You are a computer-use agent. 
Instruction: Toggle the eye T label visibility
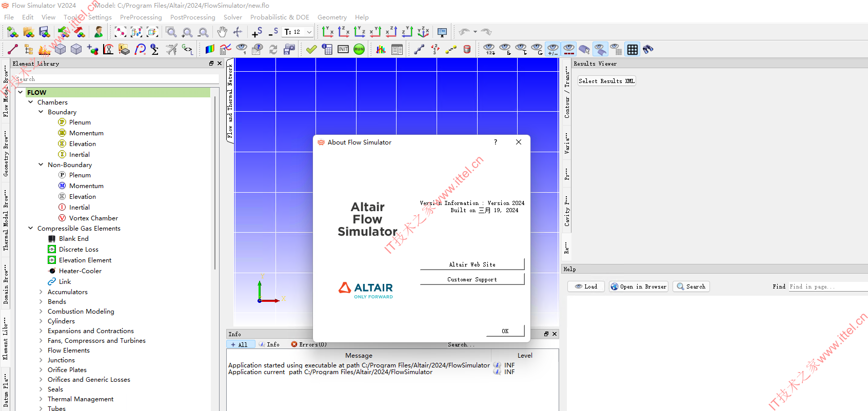coord(521,49)
